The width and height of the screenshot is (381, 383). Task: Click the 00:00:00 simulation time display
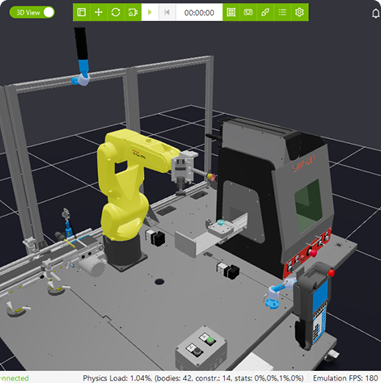[199, 13]
